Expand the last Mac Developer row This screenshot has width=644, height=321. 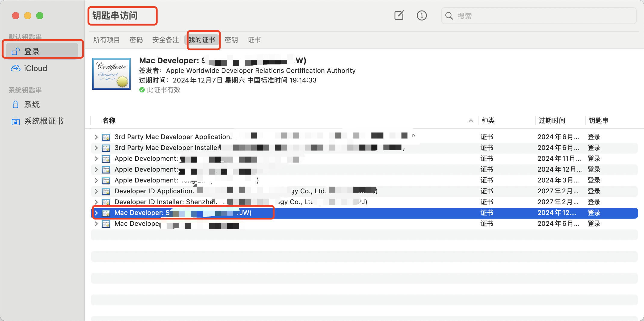[x=96, y=224]
